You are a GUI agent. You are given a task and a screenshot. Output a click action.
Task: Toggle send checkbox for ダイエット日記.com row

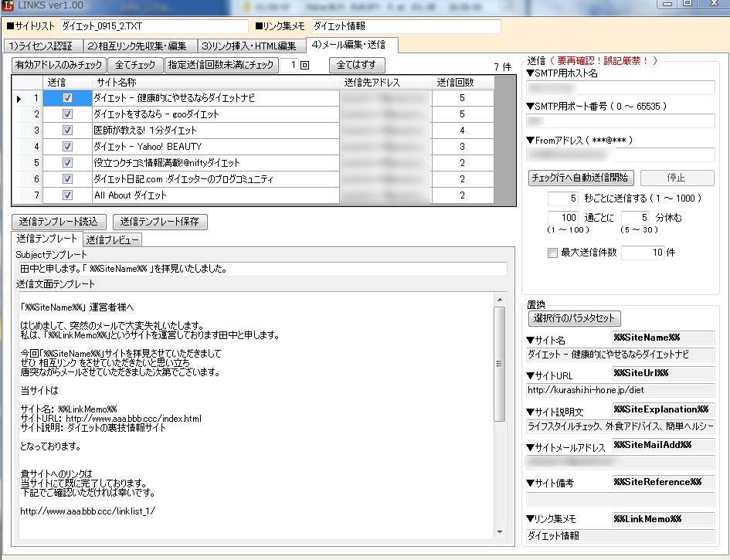[67, 178]
